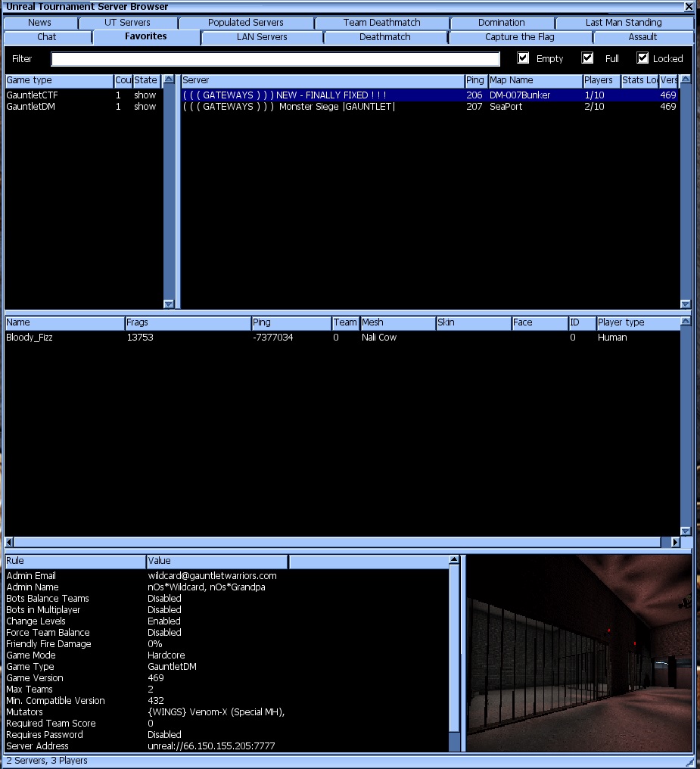Sort servers by the Map Name header
The width and height of the screenshot is (700, 769).
[535, 80]
